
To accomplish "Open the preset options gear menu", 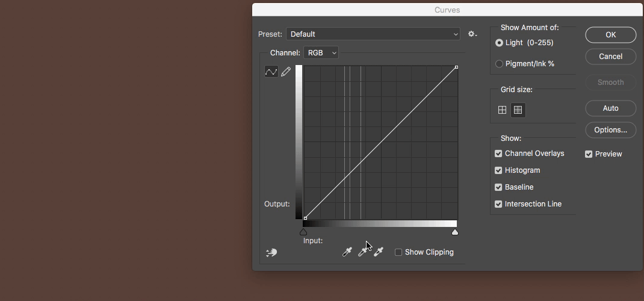I will (x=472, y=34).
